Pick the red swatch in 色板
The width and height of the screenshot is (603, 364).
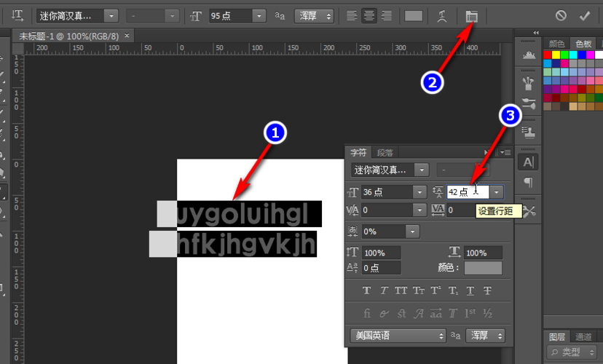click(547, 55)
